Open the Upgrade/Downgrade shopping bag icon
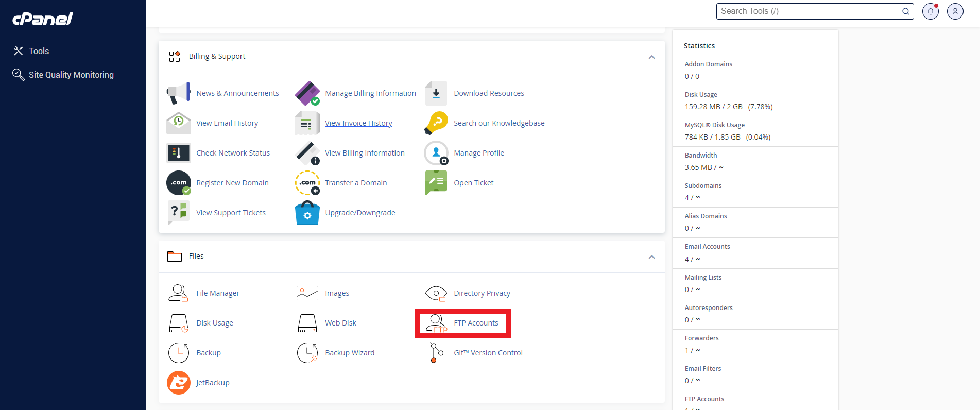 307,213
